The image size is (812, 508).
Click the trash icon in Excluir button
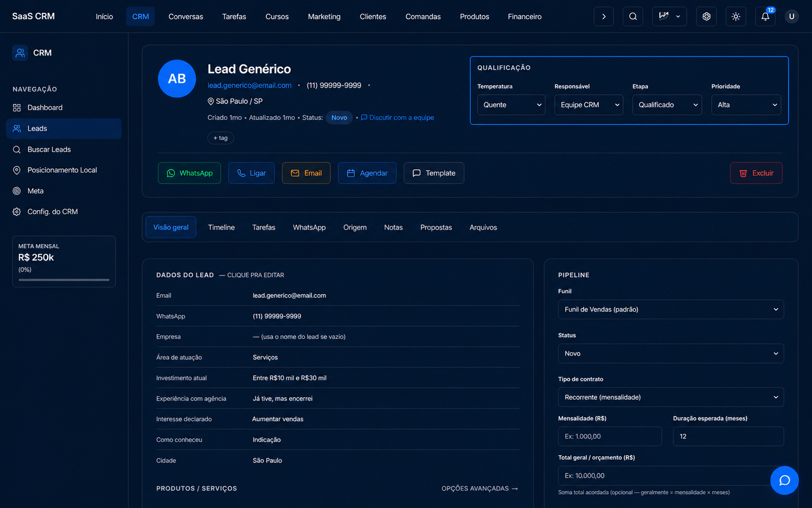(743, 173)
